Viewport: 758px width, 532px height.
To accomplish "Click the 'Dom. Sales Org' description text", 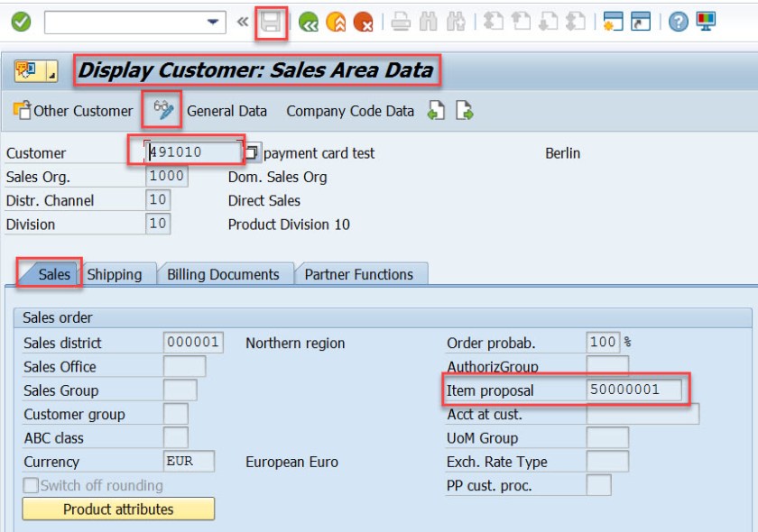I will [x=278, y=178].
